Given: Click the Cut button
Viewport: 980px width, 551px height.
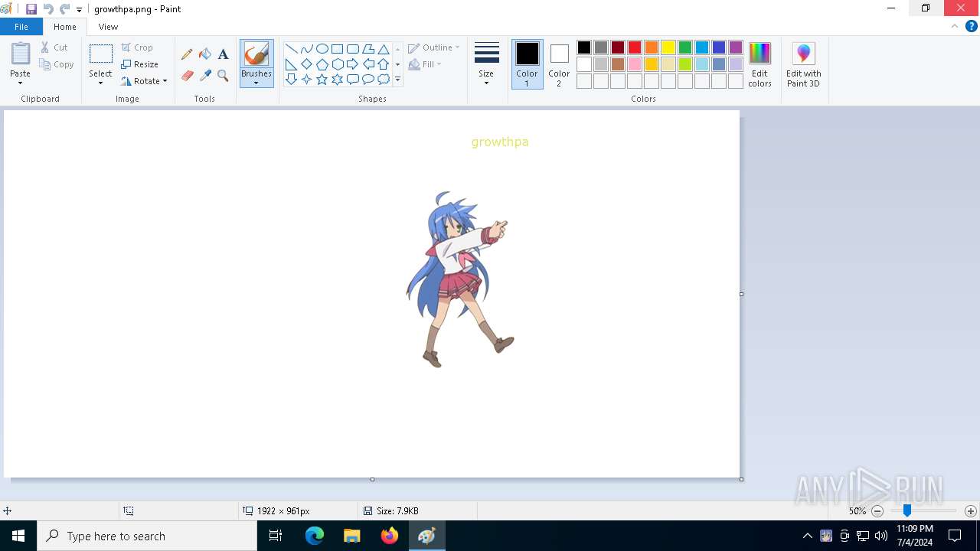Looking at the screenshot, I should 54,47.
